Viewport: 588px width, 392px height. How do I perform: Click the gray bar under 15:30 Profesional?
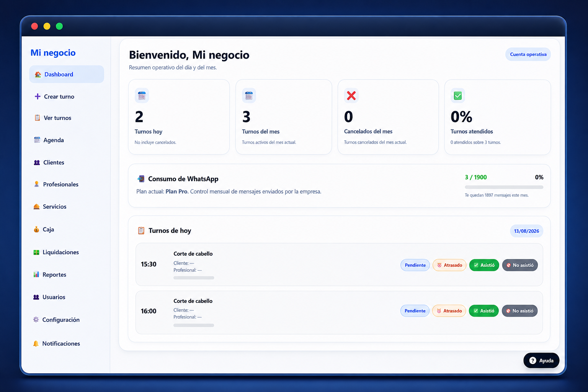pos(194,278)
